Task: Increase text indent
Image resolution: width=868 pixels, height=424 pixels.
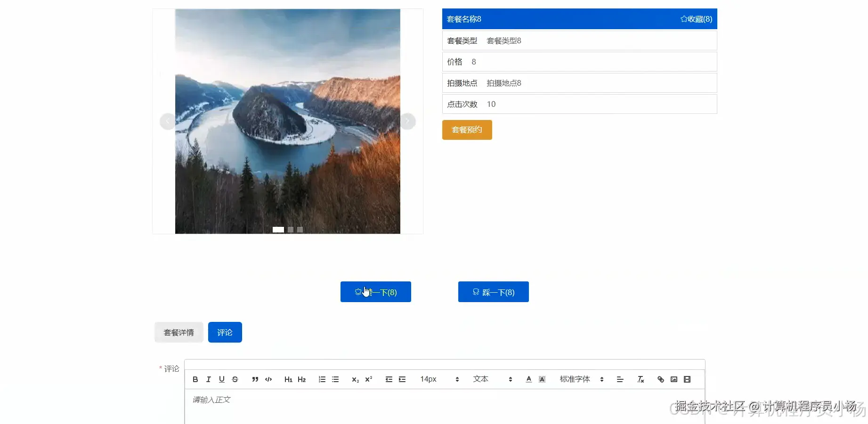Action: 402,379
